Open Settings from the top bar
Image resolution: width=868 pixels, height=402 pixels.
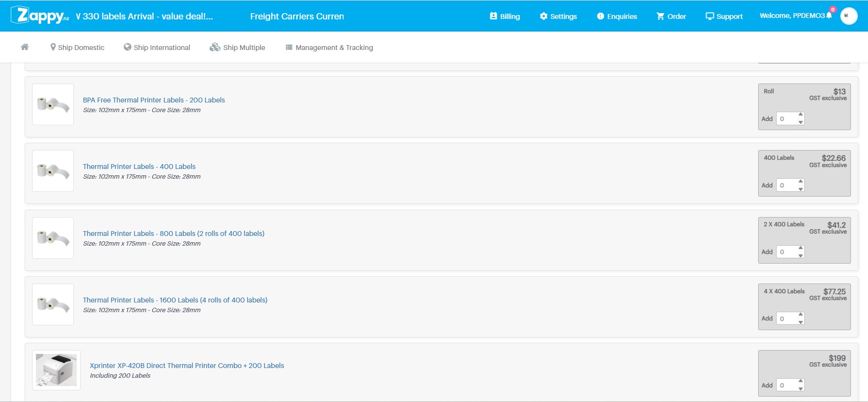click(558, 16)
